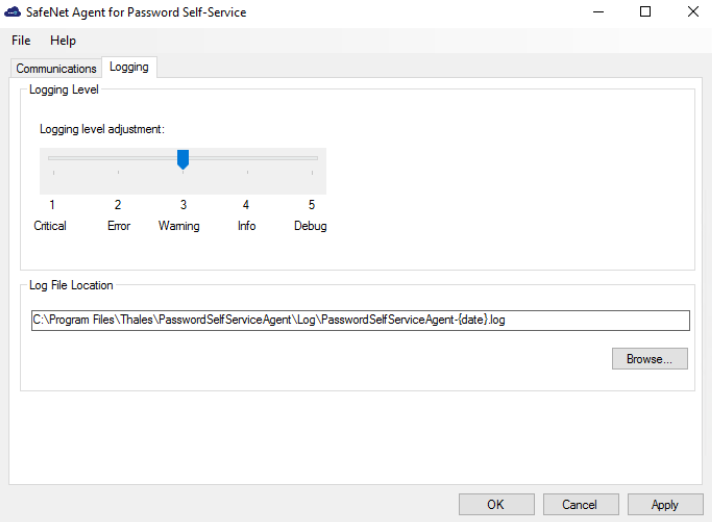712x522 pixels.
Task: Click the Log File Location group heading
Action: (x=71, y=285)
